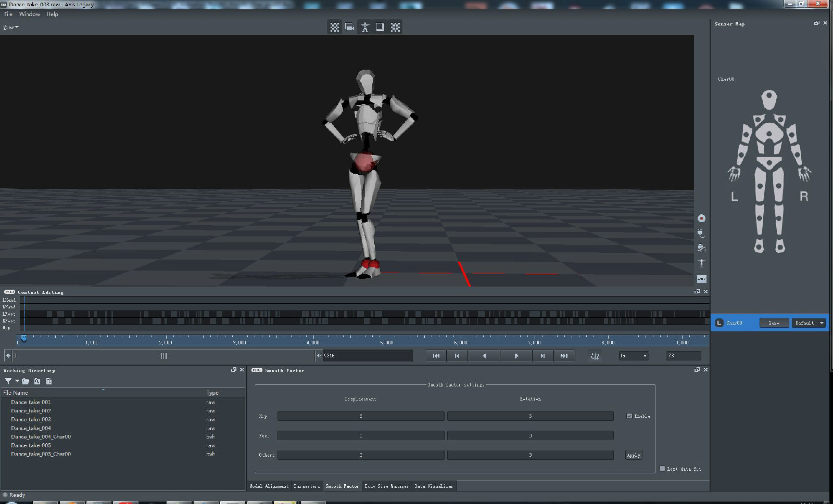Viewport: 833px width, 504px height.
Task: Step back one frame
Action: click(457, 356)
